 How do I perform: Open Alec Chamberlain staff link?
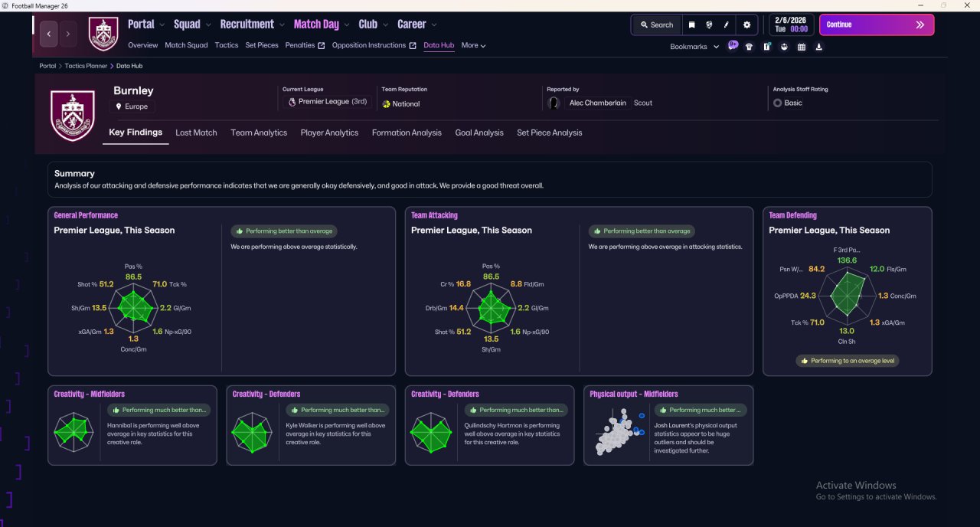pos(598,103)
